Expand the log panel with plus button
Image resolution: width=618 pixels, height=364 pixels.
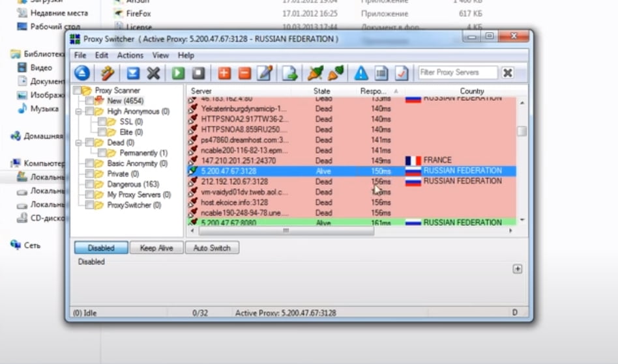coord(517,269)
